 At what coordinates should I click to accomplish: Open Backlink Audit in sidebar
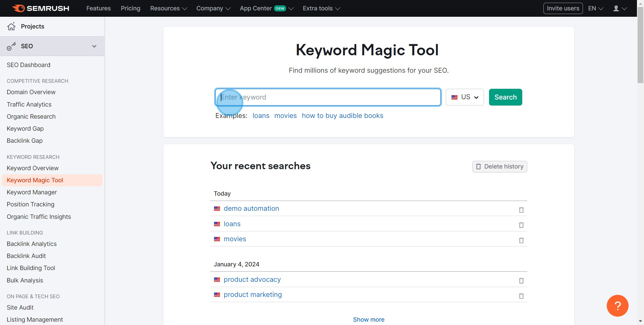pos(26,256)
